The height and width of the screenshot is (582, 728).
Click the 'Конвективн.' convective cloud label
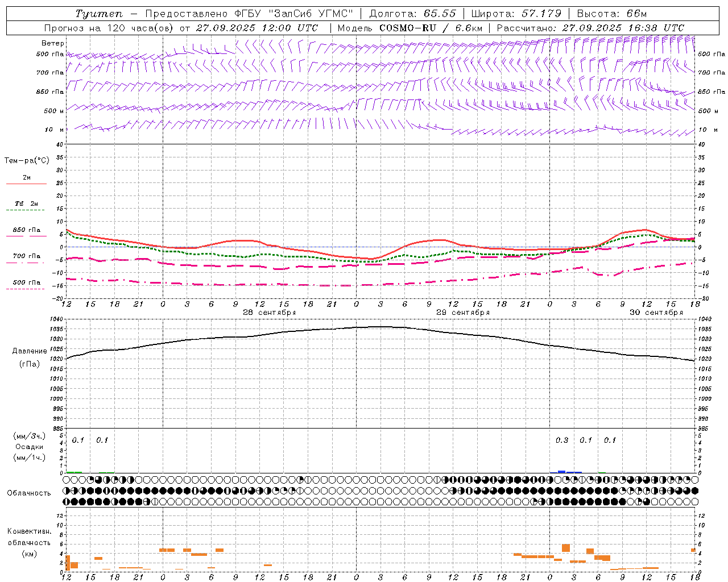[29, 531]
